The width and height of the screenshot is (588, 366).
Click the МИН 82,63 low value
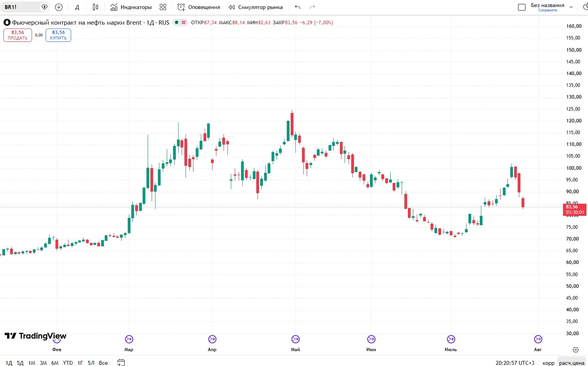pos(259,23)
